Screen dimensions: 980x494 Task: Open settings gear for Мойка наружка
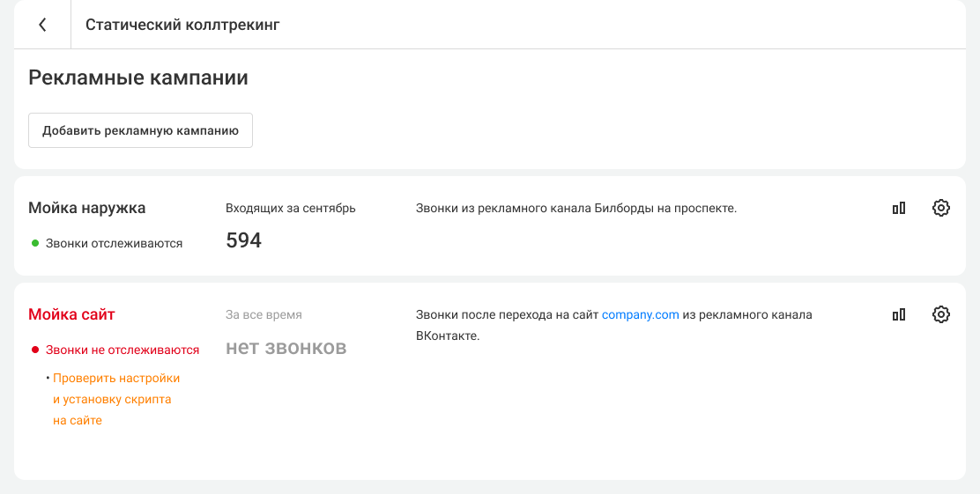(x=941, y=209)
